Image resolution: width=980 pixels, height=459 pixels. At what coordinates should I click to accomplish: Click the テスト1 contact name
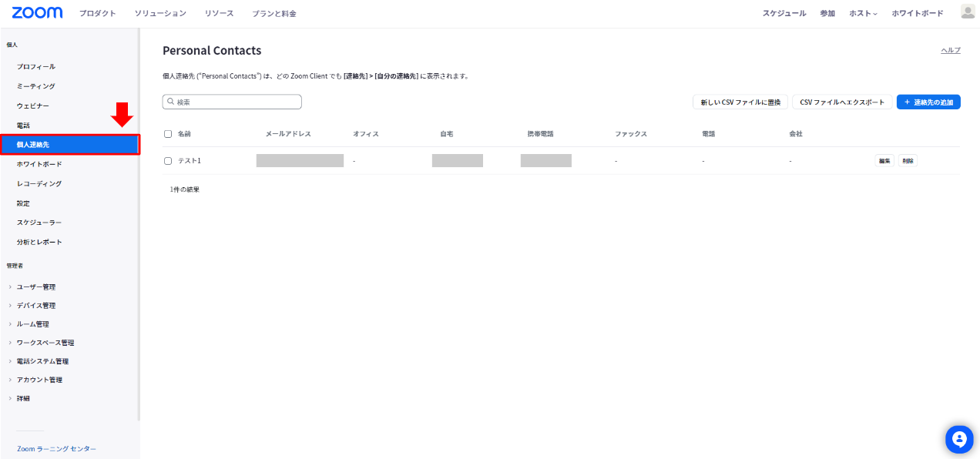pyautogui.click(x=190, y=161)
